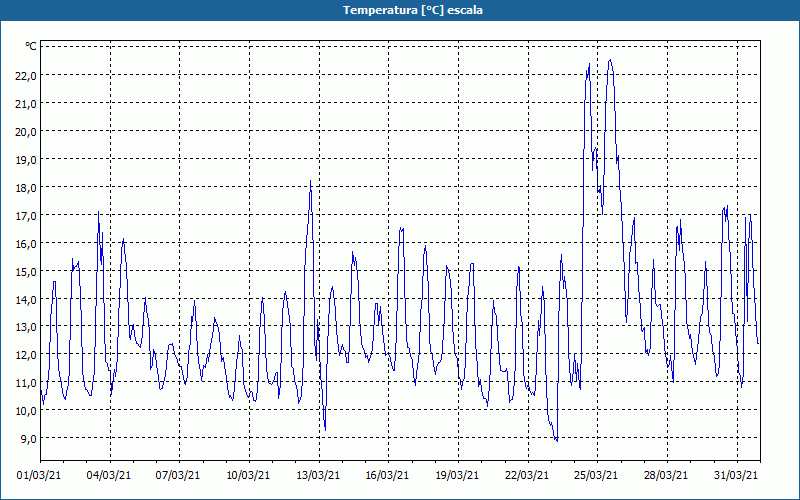Click the 19/03/21 date label
The height and width of the screenshot is (500, 800).
click(x=457, y=475)
